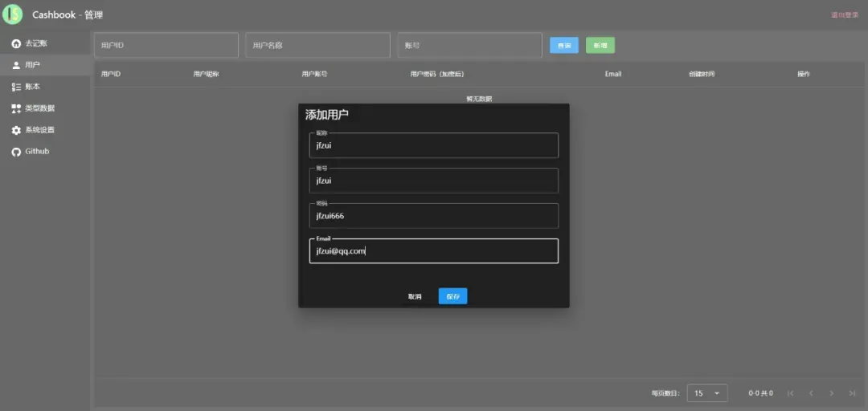Click the Github octocat icon
The image size is (868, 411).
tap(16, 152)
